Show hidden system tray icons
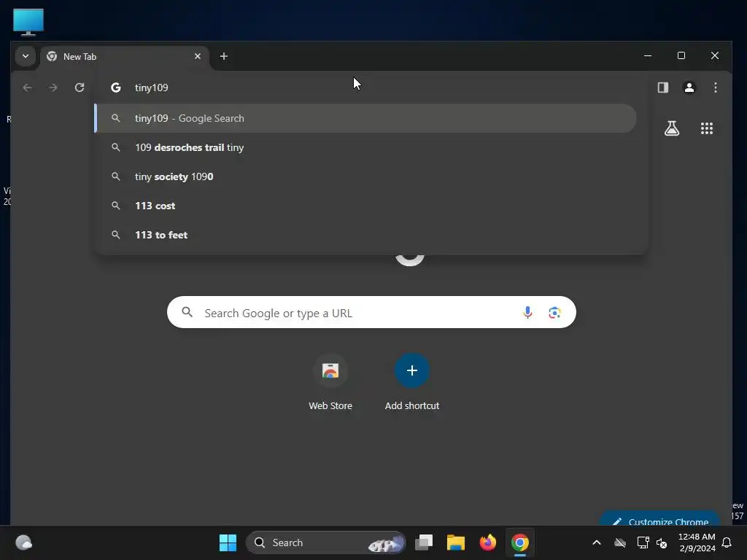The height and width of the screenshot is (560, 747). pyautogui.click(x=597, y=542)
